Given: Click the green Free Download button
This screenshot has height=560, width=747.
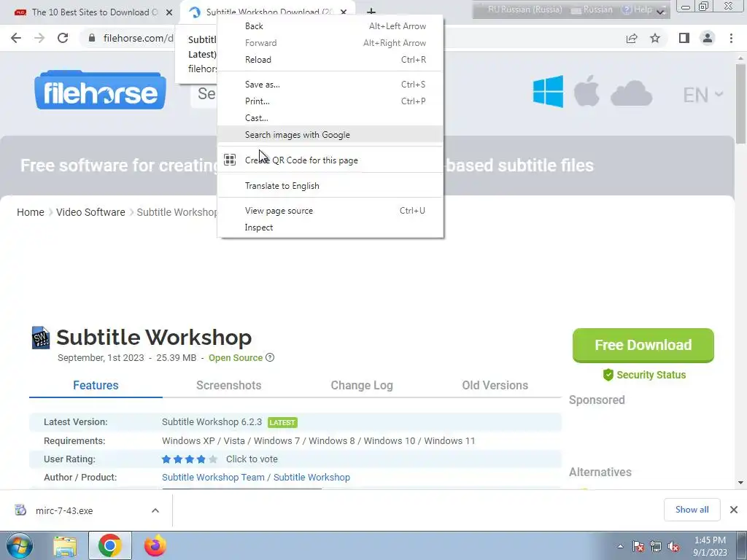Looking at the screenshot, I should pyautogui.click(x=643, y=345).
